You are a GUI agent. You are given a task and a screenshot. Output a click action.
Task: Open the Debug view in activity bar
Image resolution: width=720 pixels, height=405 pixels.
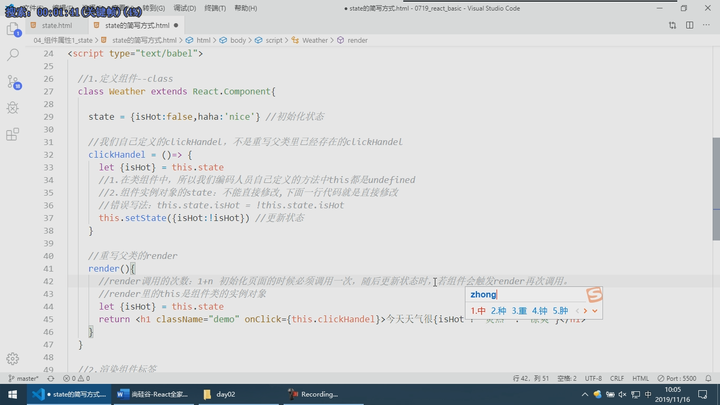tap(13, 107)
